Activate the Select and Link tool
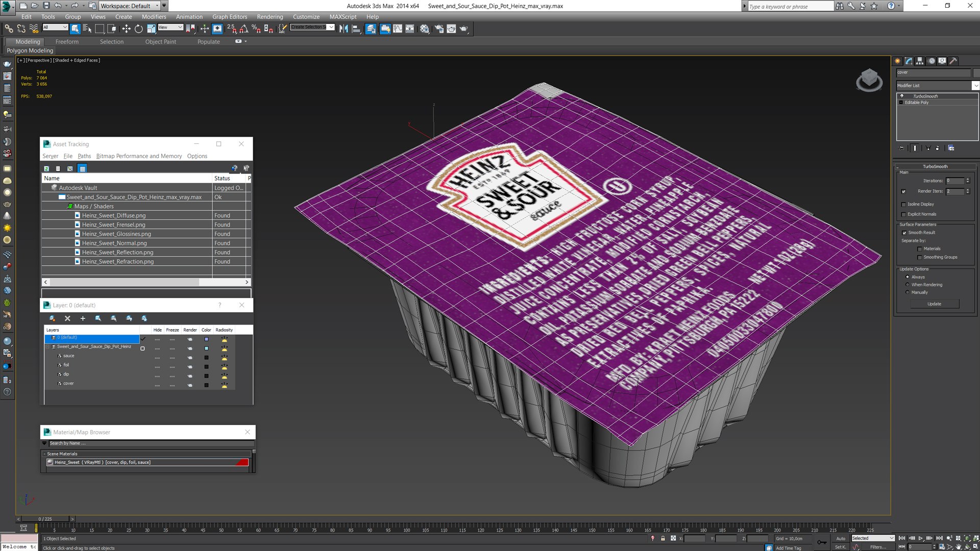 9,29
